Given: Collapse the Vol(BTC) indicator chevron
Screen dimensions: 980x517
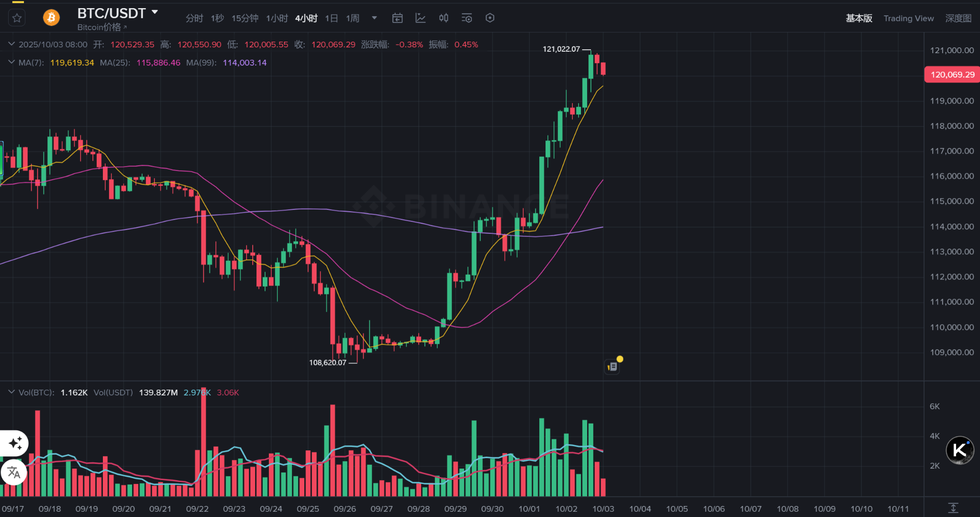Looking at the screenshot, I should (11, 392).
